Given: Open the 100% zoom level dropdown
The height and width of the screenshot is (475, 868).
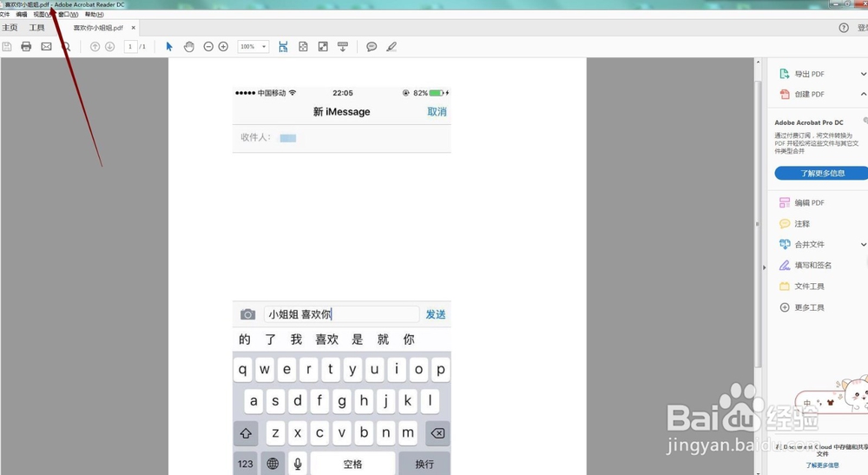Looking at the screenshot, I should point(253,47).
